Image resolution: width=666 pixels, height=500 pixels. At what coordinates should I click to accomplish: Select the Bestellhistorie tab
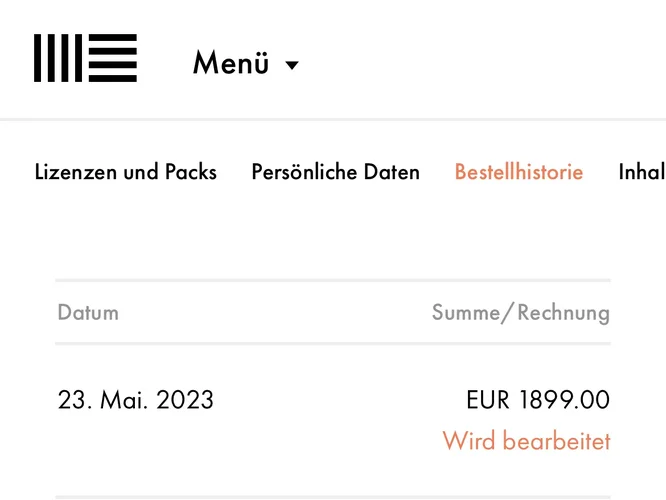click(x=518, y=172)
